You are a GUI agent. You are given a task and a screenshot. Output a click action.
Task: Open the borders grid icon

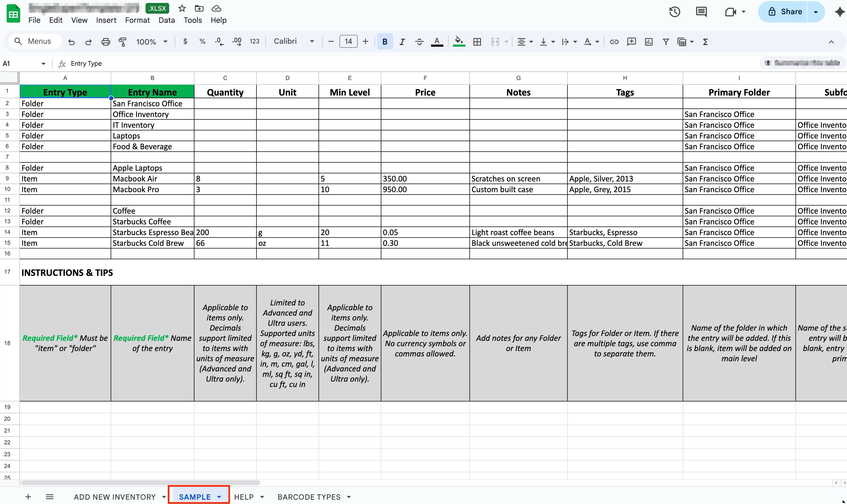point(477,42)
